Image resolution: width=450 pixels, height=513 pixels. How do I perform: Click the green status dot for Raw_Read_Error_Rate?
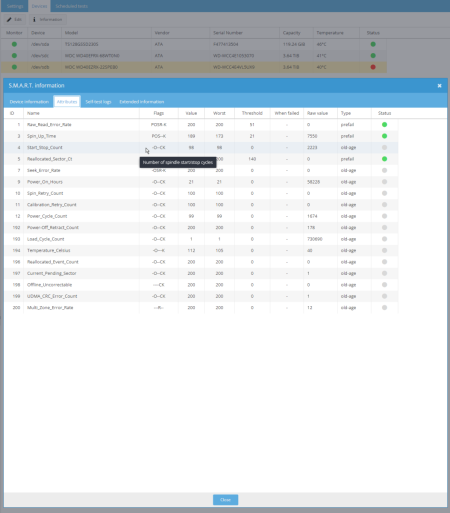click(384, 125)
